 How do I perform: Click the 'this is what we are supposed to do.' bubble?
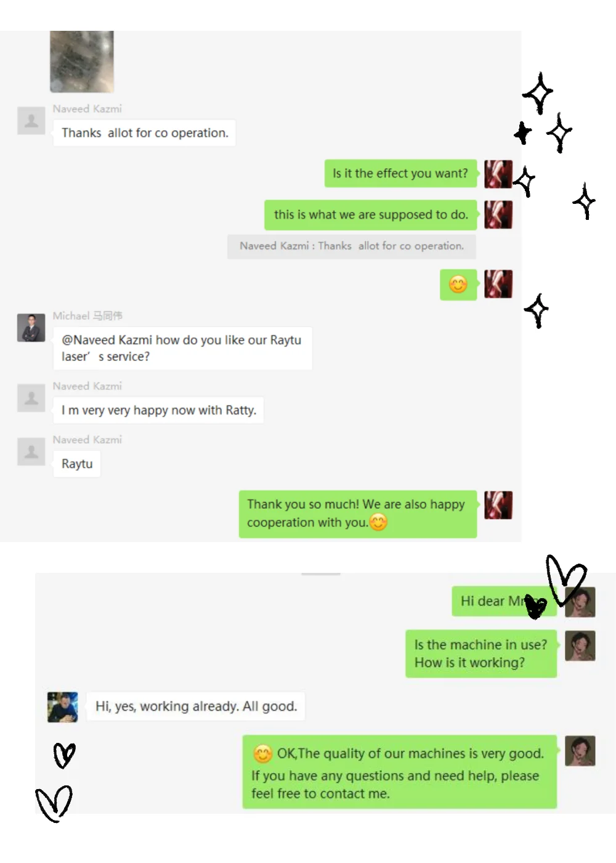coord(371,215)
